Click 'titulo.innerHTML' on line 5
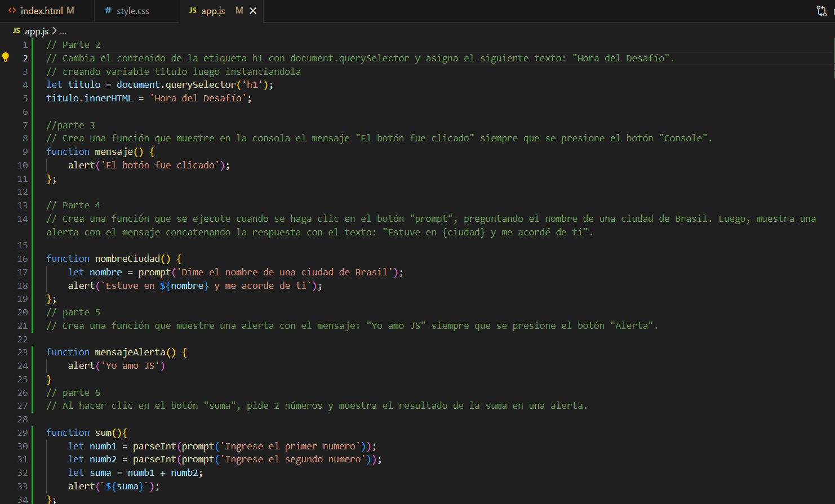The height and width of the screenshot is (504, 835). (x=90, y=98)
